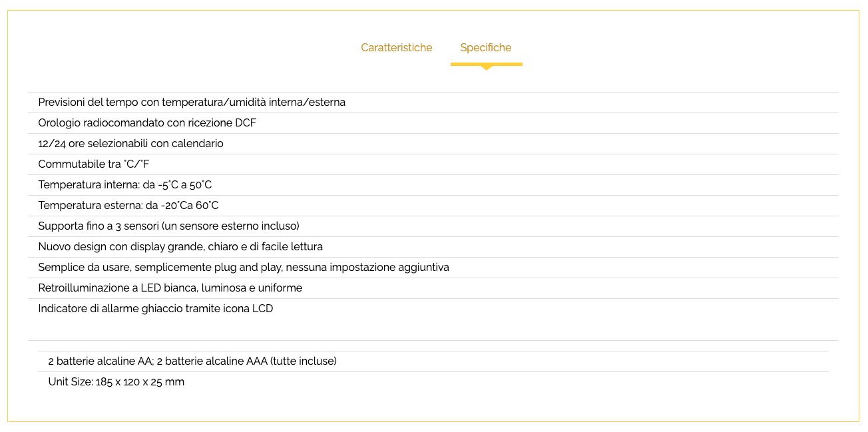868x432 pixels.
Task: Click the "Temperatura interna" specification row
Action: 125,185
